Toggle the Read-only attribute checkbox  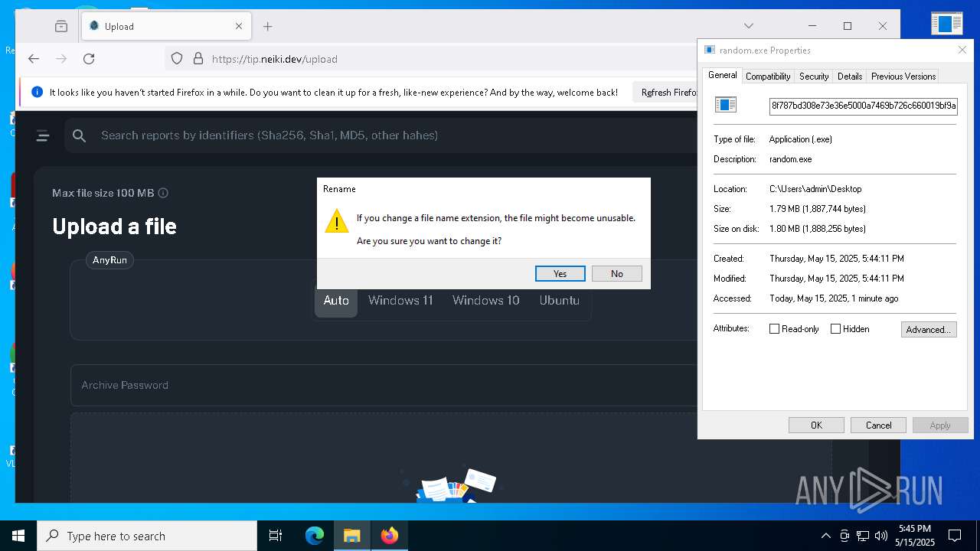tap(774, 329)
